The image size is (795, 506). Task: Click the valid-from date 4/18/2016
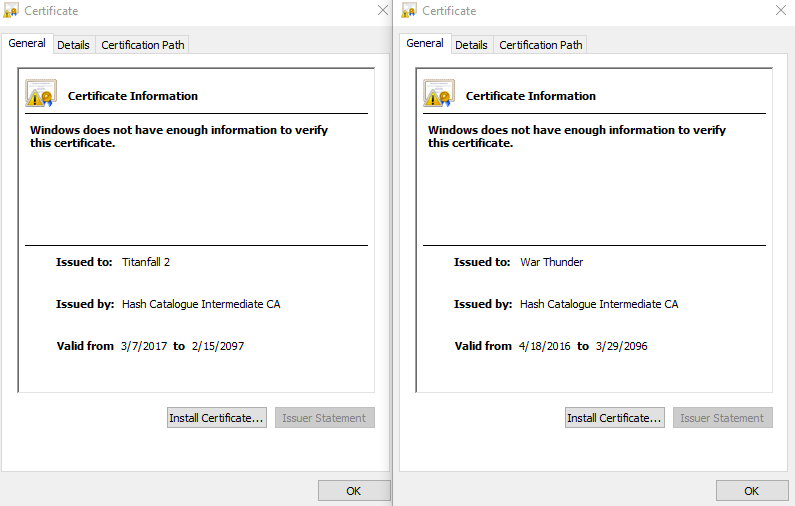click(x=545, y=346)
